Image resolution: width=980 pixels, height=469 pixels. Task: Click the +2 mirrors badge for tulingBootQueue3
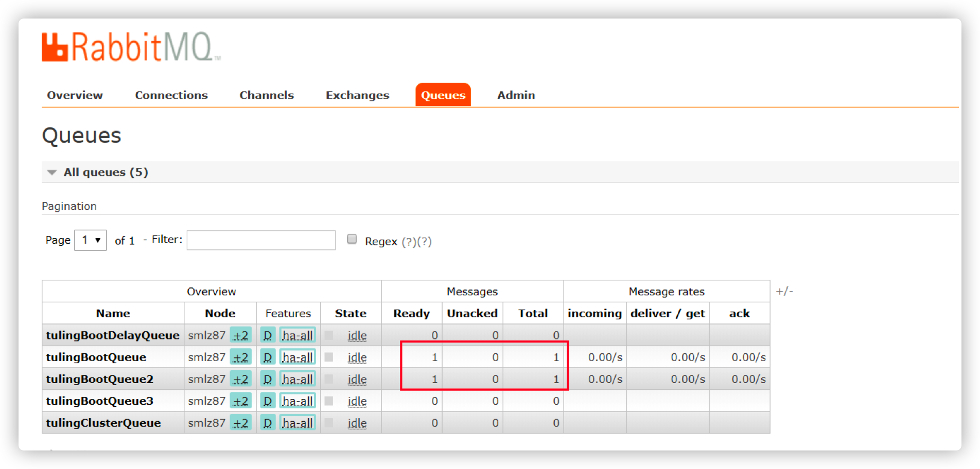point(241,401)
